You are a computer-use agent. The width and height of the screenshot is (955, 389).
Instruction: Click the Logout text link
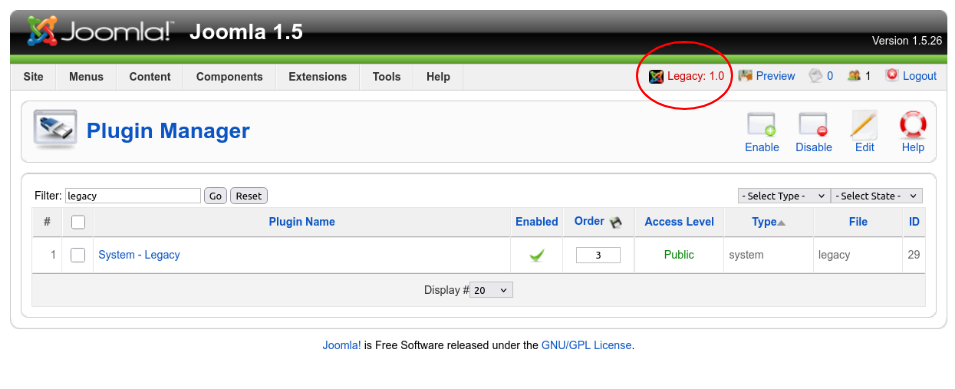(920, 76)
